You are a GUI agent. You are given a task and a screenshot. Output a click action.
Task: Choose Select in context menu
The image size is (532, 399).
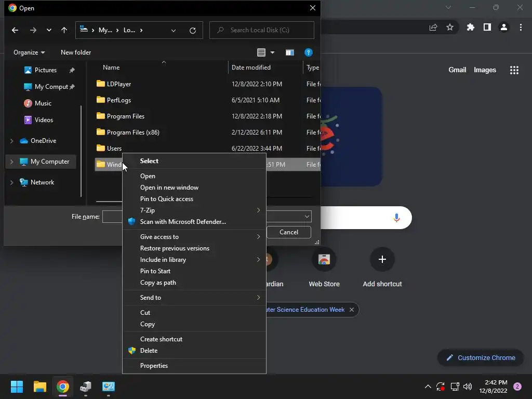(194, 161)
